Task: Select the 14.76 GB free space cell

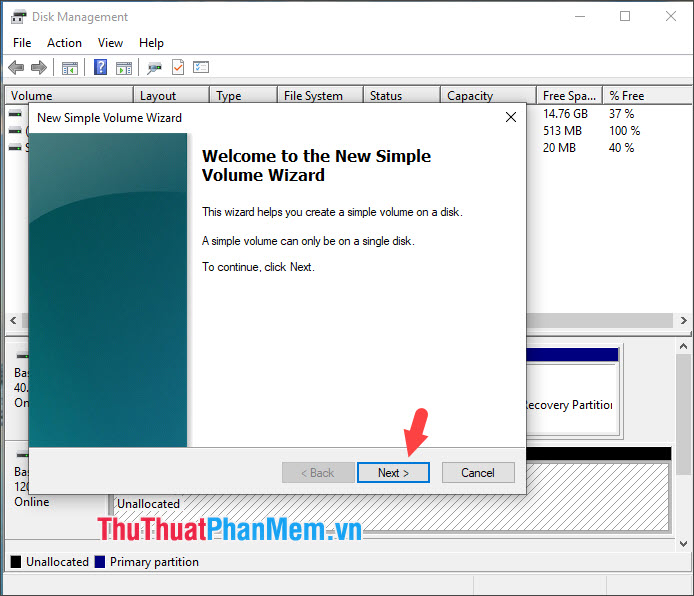Action: click(566, 114)
